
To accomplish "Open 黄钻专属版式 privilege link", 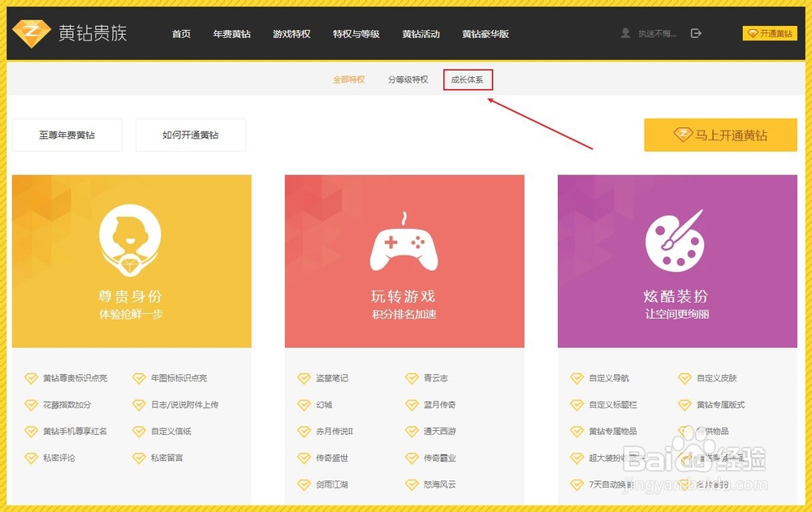I will click(x=720, y=405).
